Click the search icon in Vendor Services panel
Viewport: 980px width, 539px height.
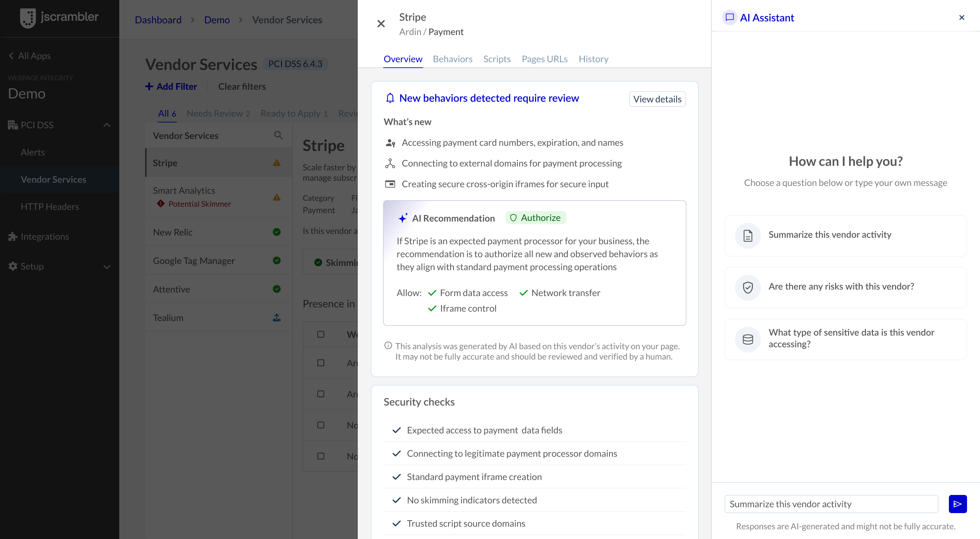tap(278, 135)
